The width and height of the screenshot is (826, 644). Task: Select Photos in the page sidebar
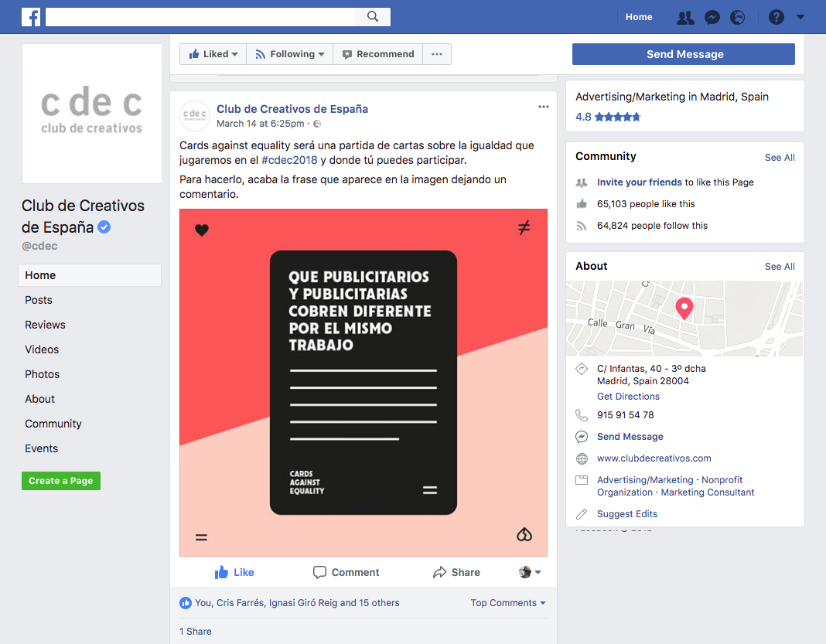42,374
